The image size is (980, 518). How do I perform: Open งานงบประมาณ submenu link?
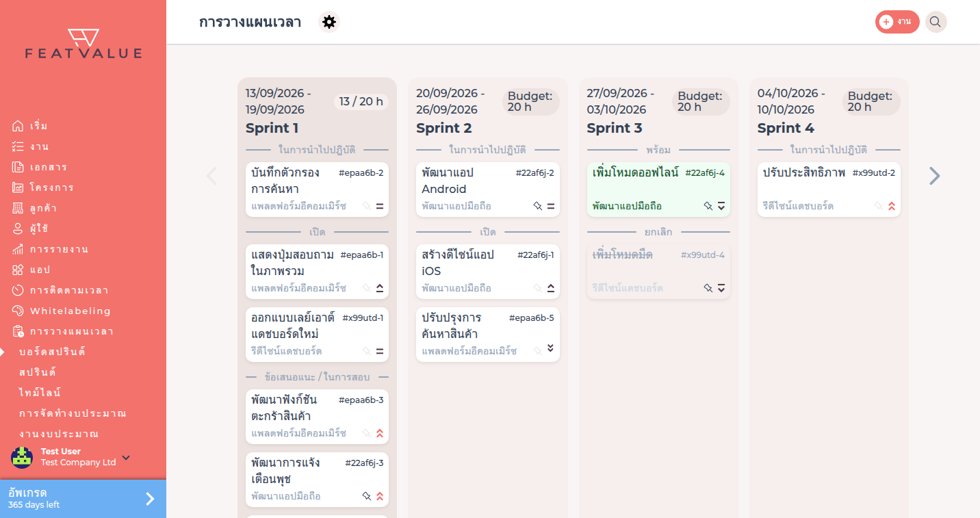click(59, 434)
